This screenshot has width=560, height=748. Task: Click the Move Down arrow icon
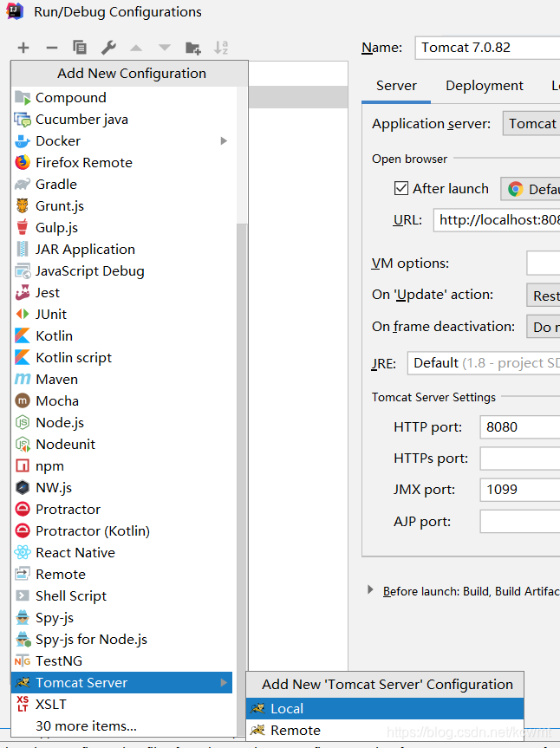point(165,48)
